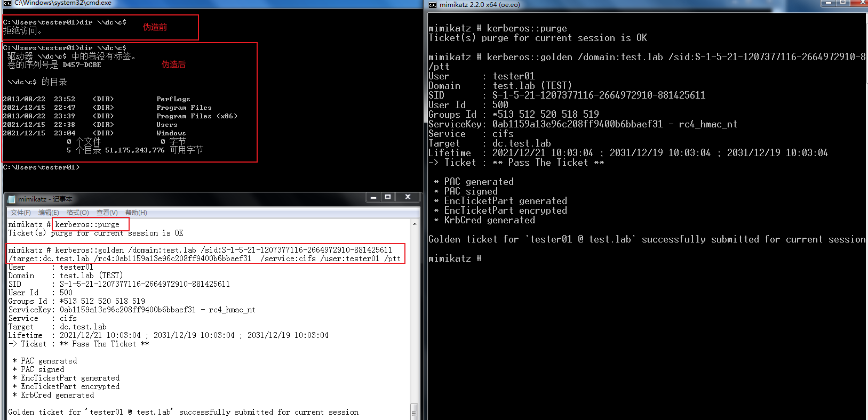Close the mimikatz Notepad window
This screenshot has width=868, height=420.
[408, 197]
